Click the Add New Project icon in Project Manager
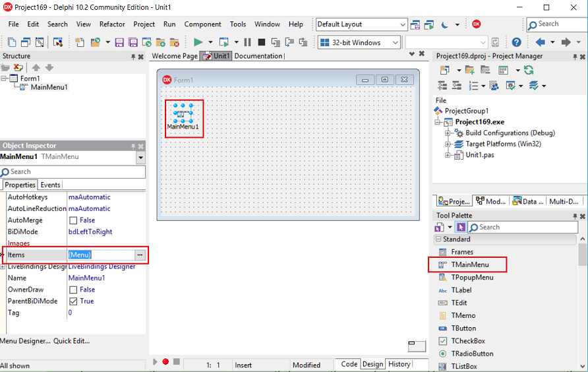This screenshot has width=588, height=372. (x=444, y=70)
